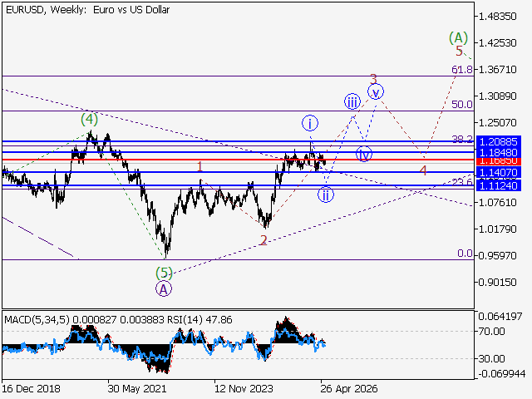The width and height of the screenshot is (532, 399).
Task: Select the 1.18480 blue price label
Action: [x=499, y=152]
